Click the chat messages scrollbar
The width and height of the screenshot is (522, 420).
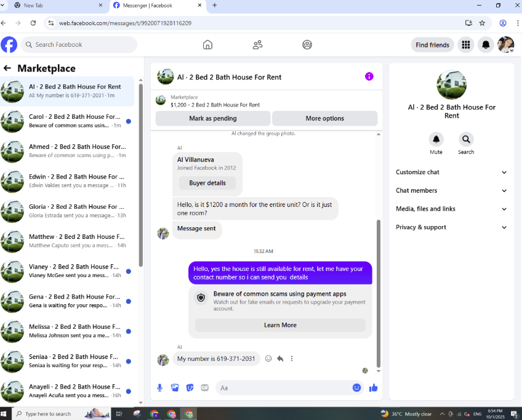(x=378, y=293)
